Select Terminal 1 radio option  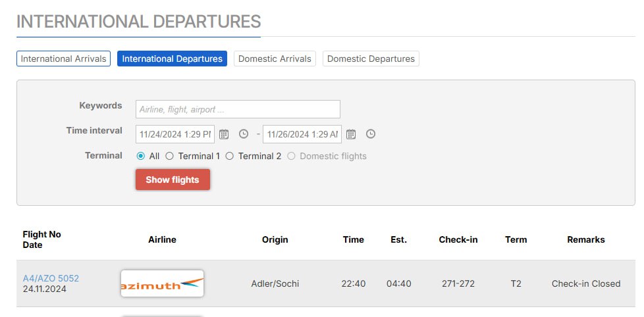tap(169, 156)
